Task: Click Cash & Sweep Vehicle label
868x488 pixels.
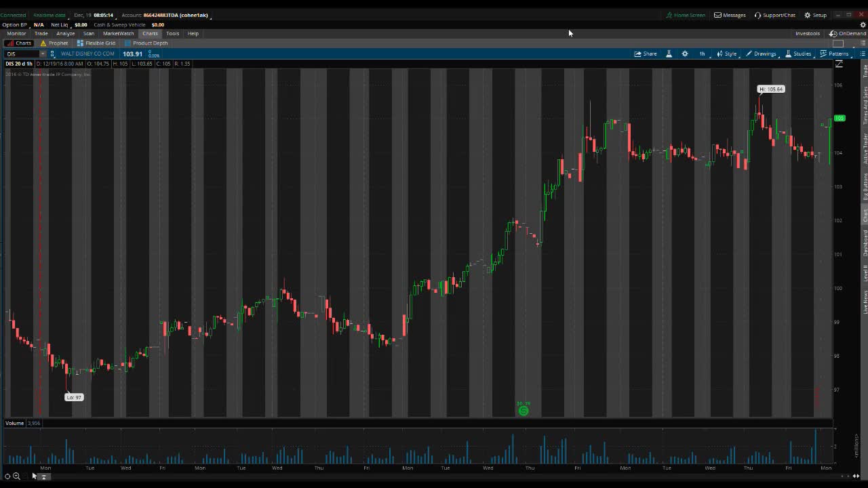Action: [x=119, y=24]
